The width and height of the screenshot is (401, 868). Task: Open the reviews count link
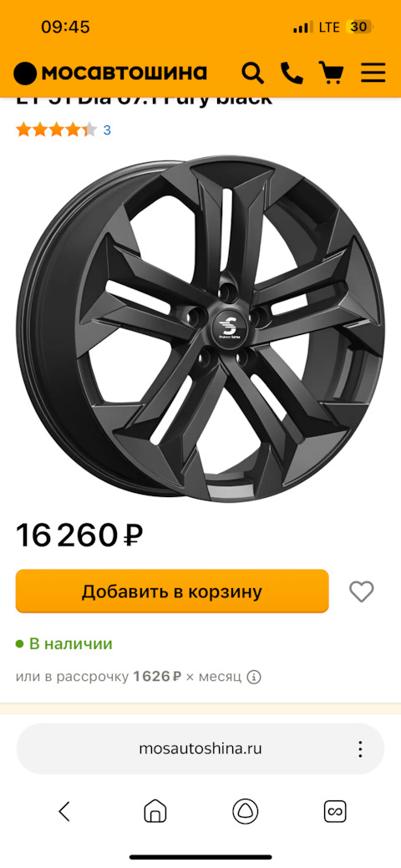click(x=108, y=130)
